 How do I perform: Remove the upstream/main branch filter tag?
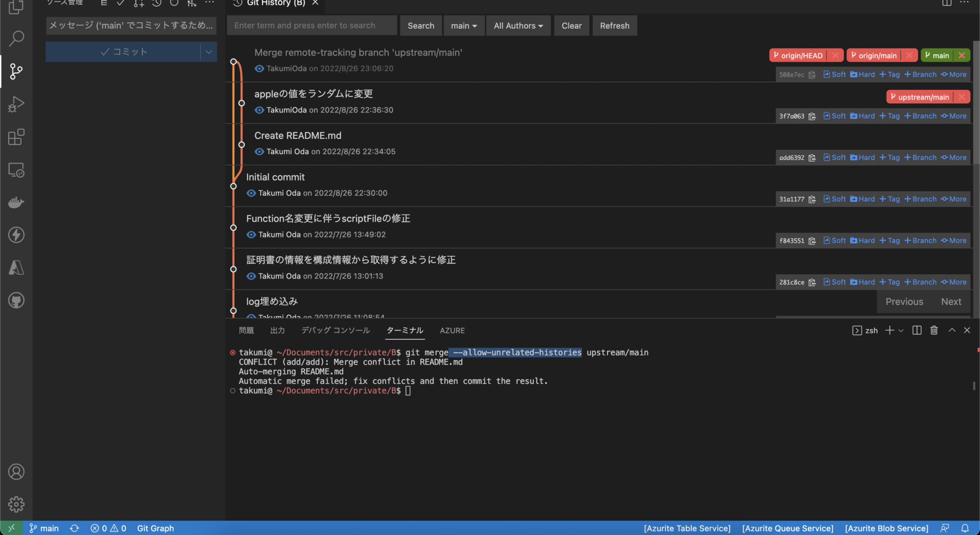962,97
